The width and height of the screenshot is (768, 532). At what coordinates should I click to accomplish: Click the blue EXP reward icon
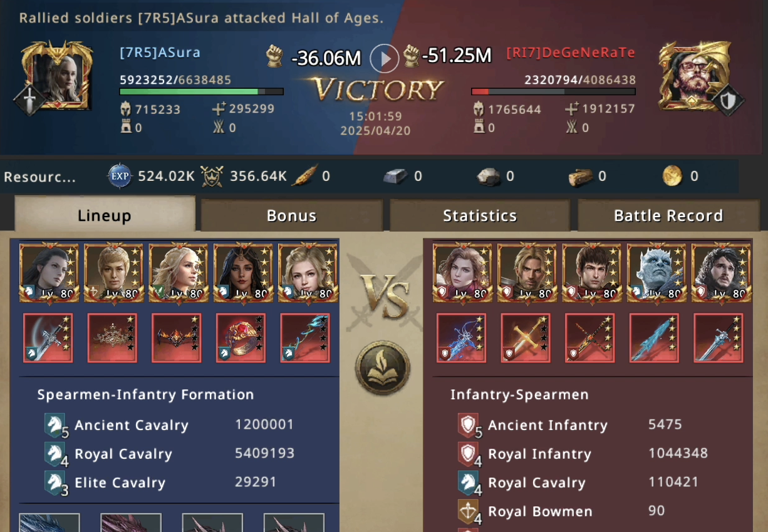(120, 176)
